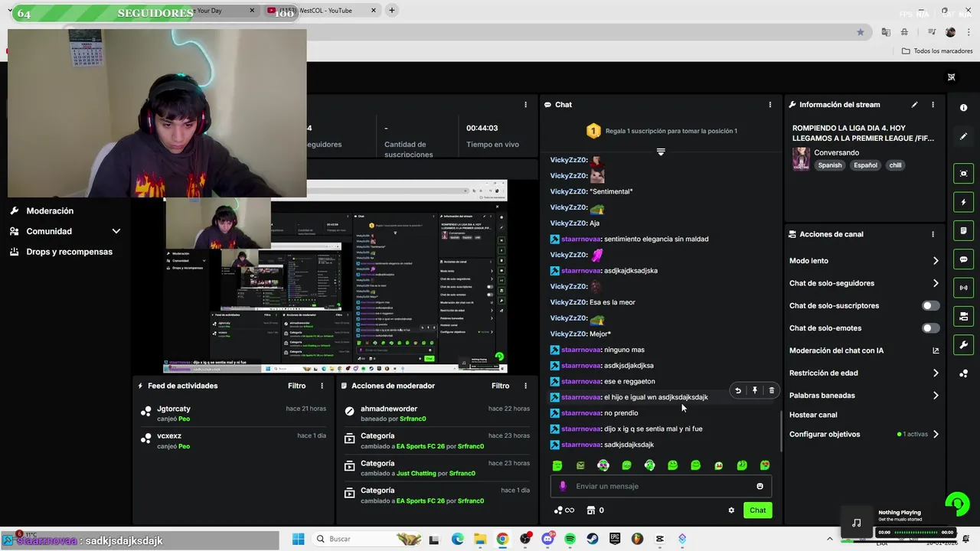Collapse the gift subscription leaderboard banner
Screen dimensions: 980x551
pyautogui.click(x=661, y=152)
